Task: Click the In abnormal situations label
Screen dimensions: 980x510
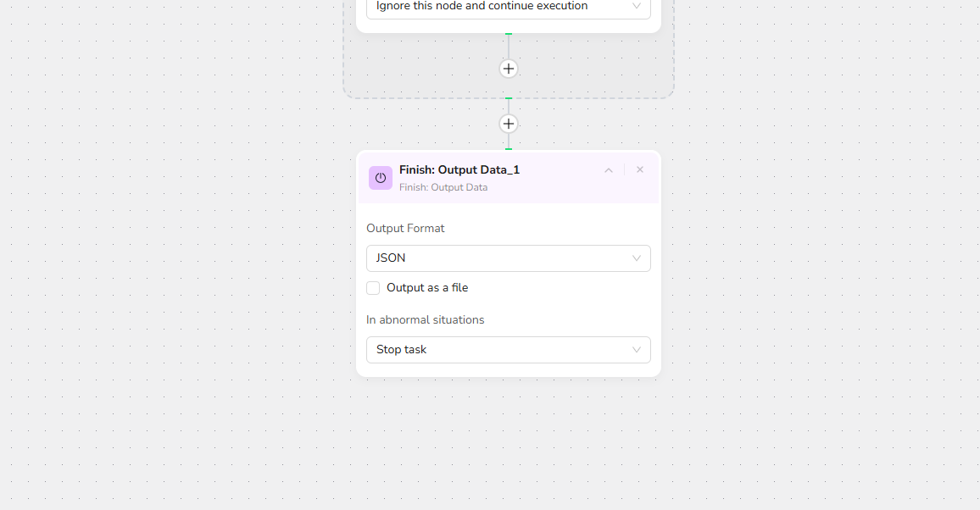Action: pyautogui.click(x=426, y=320)
